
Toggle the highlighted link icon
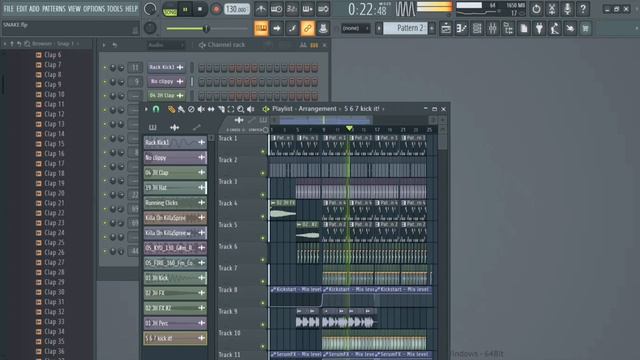pos(307,29)
